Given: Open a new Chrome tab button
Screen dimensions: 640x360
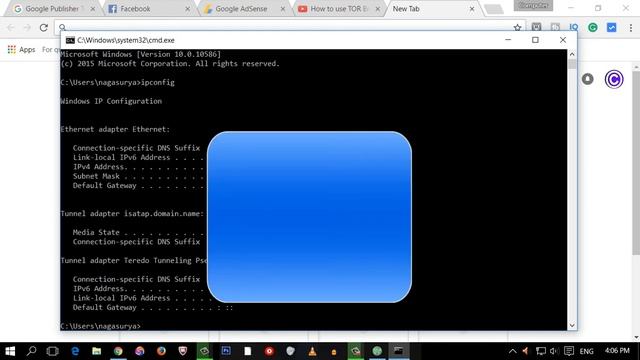Looking at the screenshot, I should tap(494, 9).
